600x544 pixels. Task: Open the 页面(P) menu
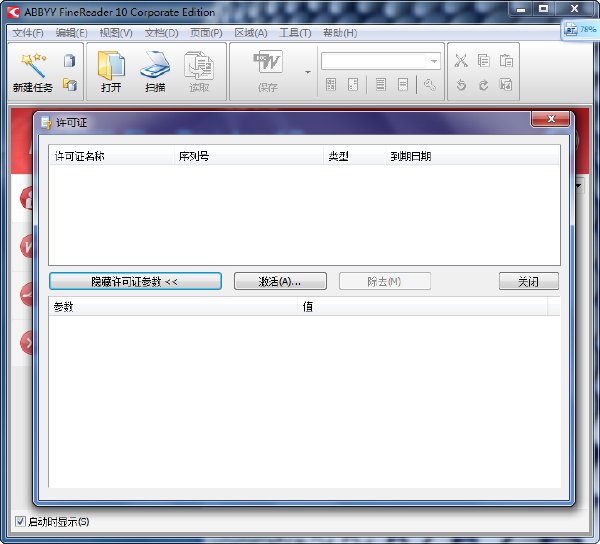coord(206,33)
